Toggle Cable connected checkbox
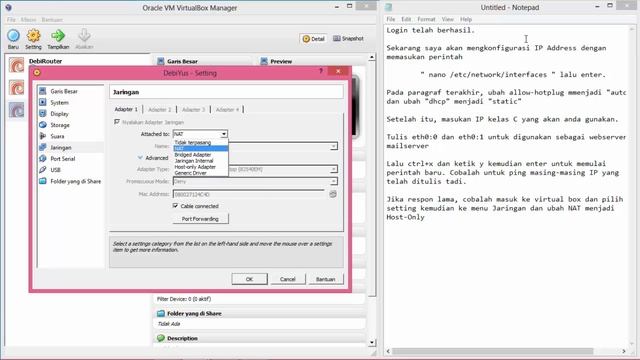 (176, 206)
